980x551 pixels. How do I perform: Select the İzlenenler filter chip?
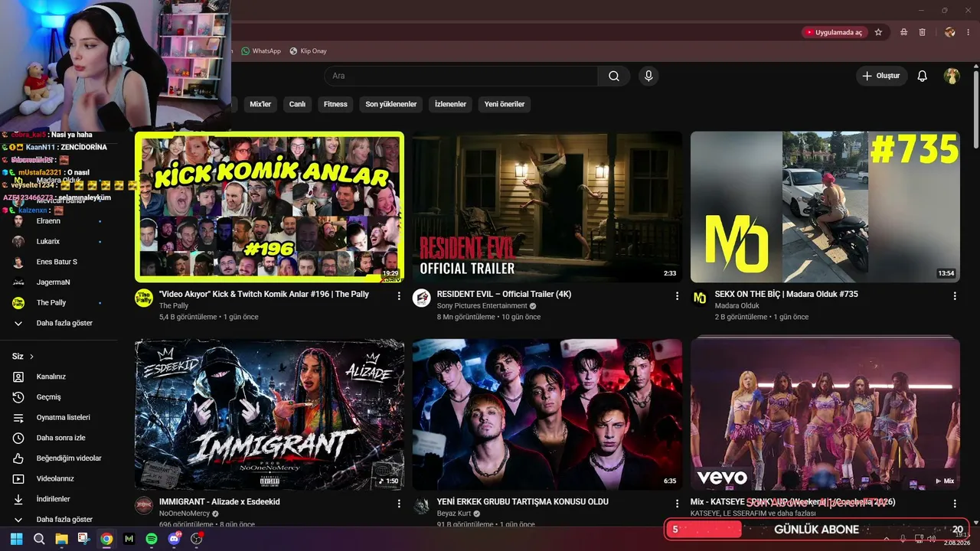click(x=450, y=104)
